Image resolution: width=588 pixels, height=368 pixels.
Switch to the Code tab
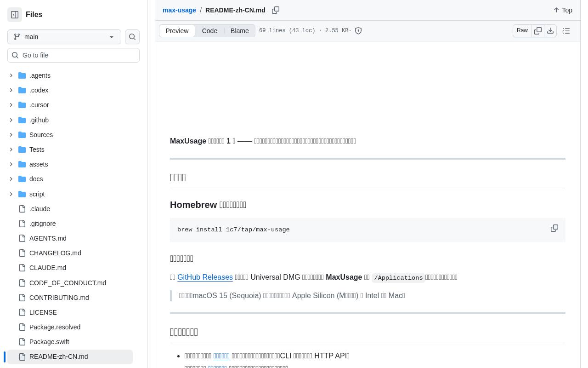coord(209,31)
